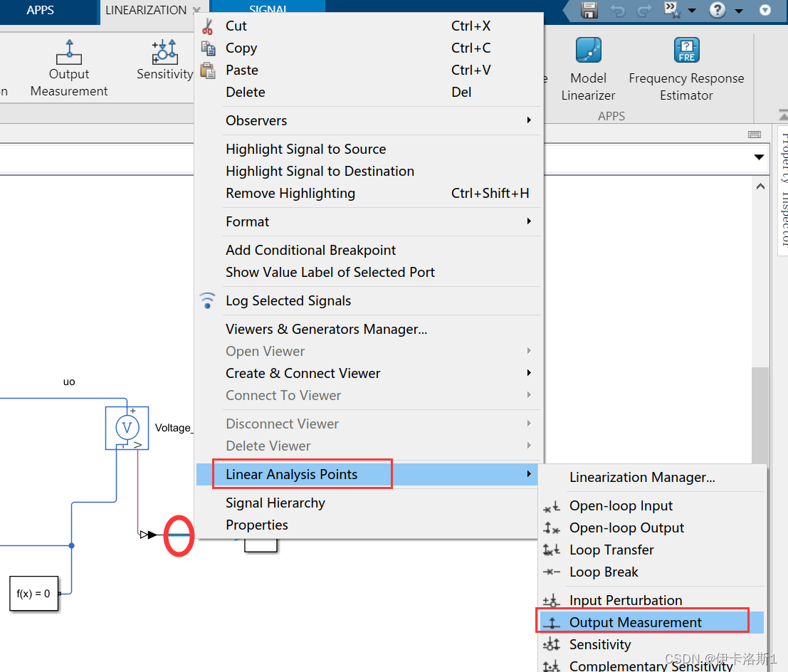Select the voltage sensor block
Viewport: 788px width, 672px height.
point(127,429)
